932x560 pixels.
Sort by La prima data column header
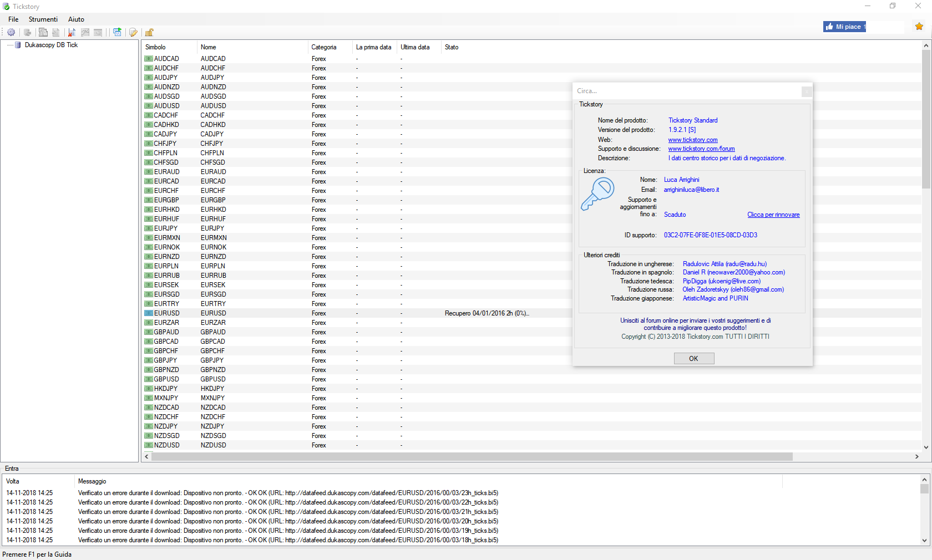click(x=374, y=47)
